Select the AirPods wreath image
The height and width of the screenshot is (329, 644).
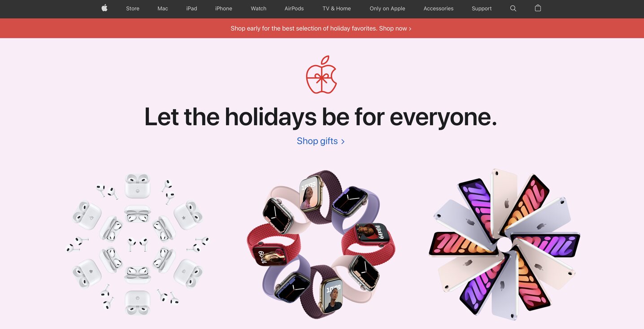click(137, 244)
